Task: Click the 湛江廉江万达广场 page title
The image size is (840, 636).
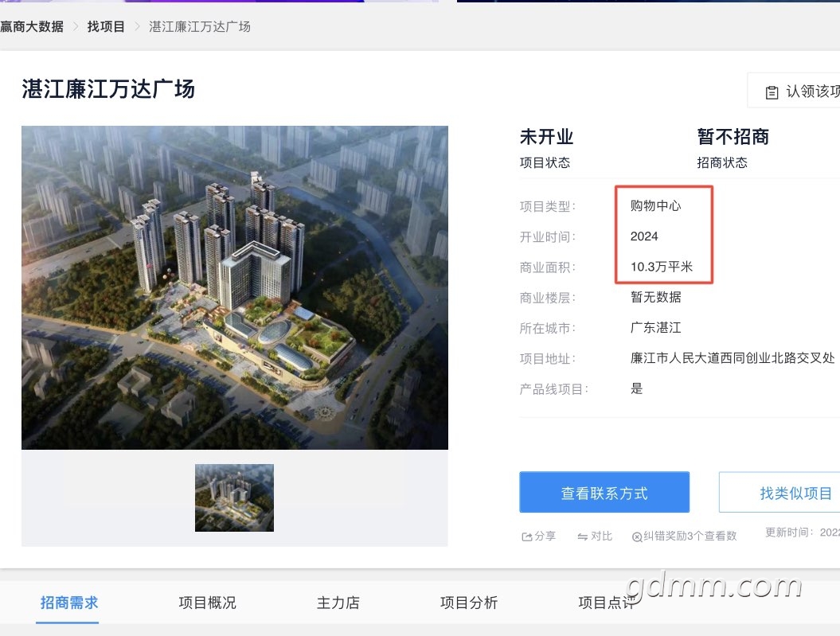Action: pyautogui.click(x=108, y=89)
